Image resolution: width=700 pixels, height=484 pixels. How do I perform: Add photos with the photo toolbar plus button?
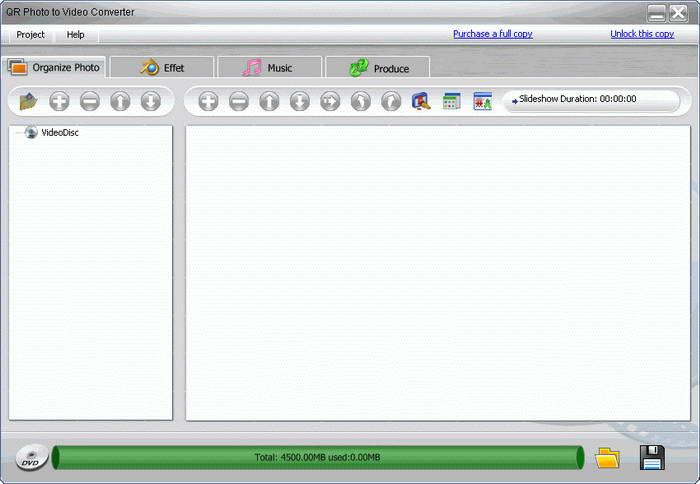tap(208, 101)
